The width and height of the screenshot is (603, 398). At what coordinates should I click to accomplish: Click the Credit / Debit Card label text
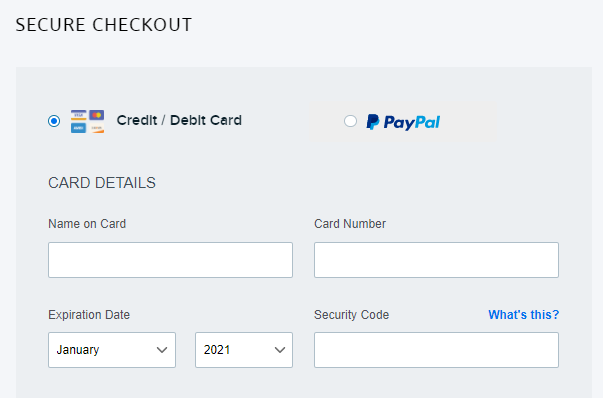point(179,120)
